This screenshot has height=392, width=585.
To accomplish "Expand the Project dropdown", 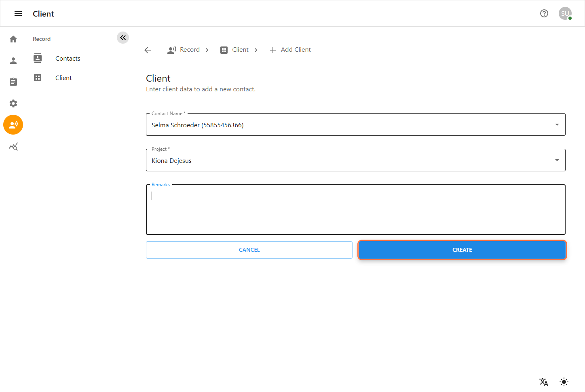I will [x=557, y=160].
